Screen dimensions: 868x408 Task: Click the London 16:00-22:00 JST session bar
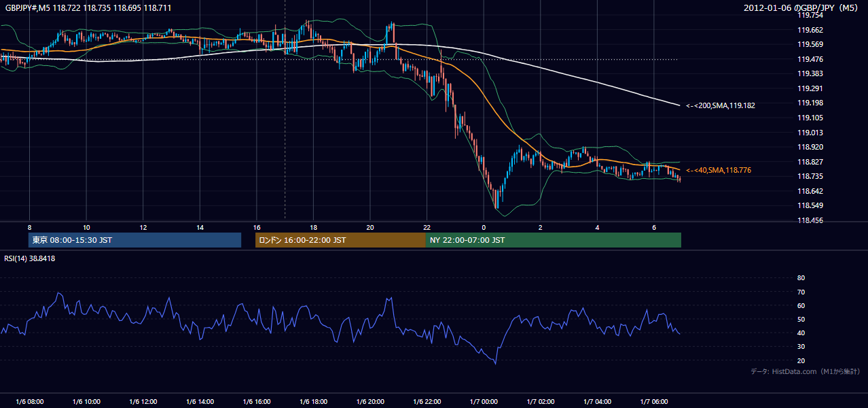click(340, 240)
